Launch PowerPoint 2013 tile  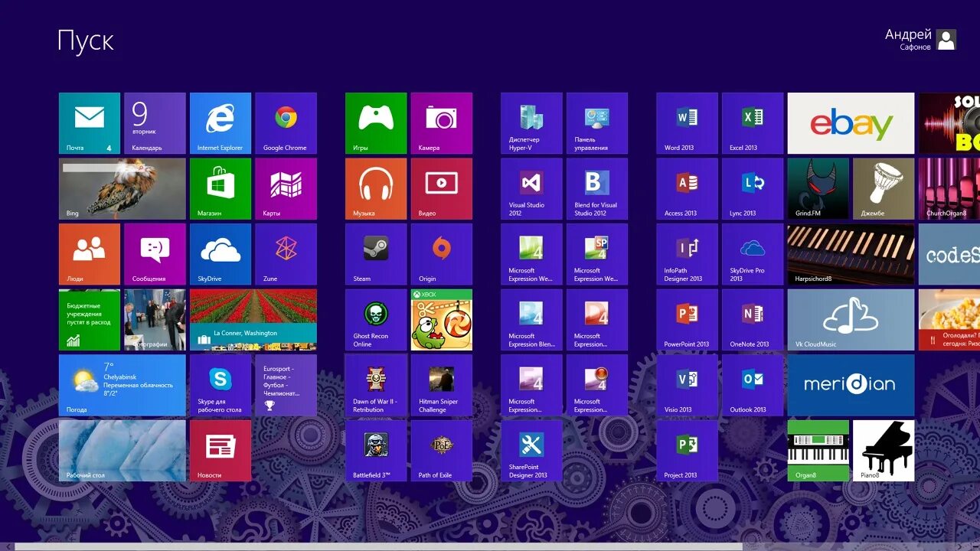[x=687, y=320]
